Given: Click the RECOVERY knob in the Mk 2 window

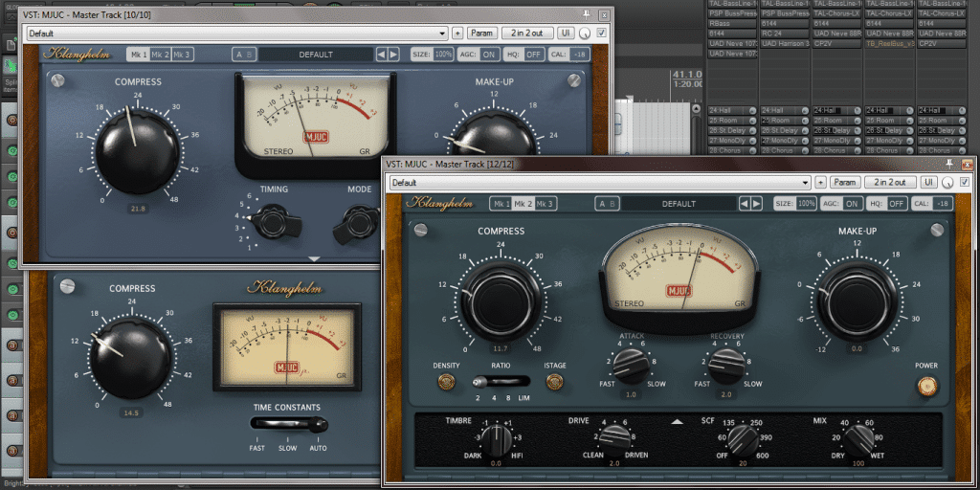Looking at the screenshot, I should coord(727,367).
